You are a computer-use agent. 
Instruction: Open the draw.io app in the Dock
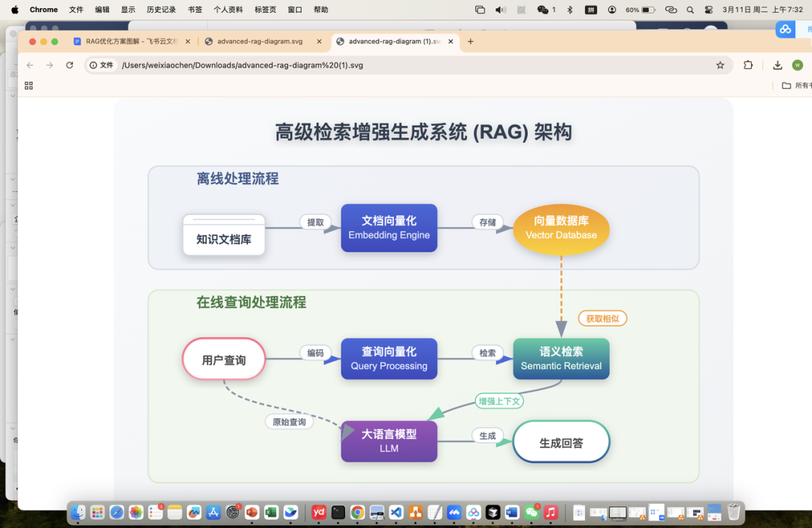416,512
